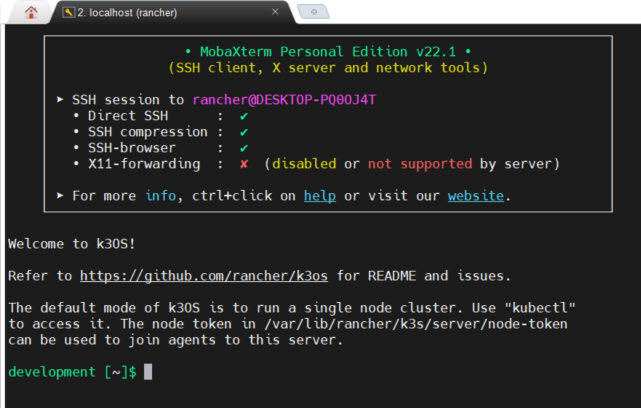Screen dimensions: 641x408
Task: Close the localhost (rancher) session tab
Action: (275, 12)
